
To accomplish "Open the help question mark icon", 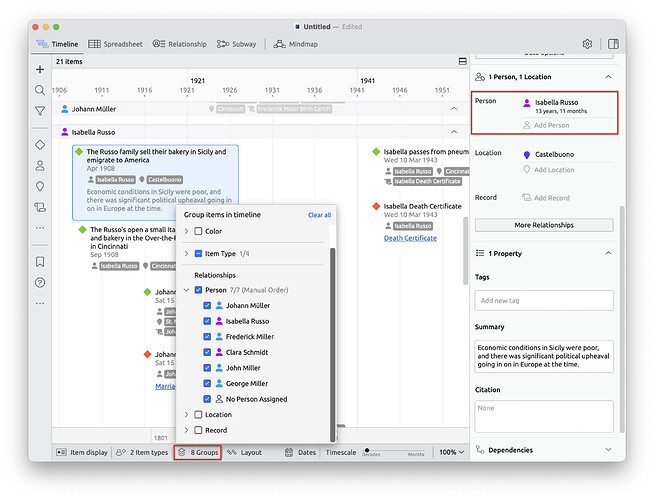I will [x=40, y=283].
